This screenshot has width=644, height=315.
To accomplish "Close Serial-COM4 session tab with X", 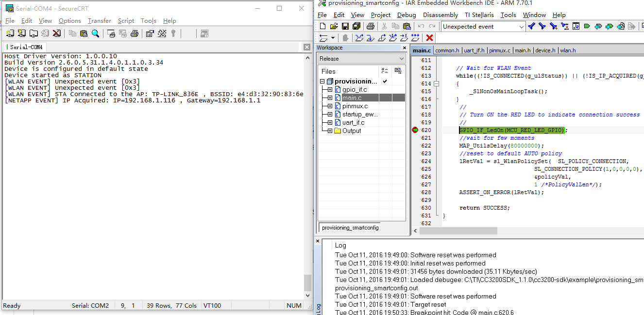I will pos(307,47).
